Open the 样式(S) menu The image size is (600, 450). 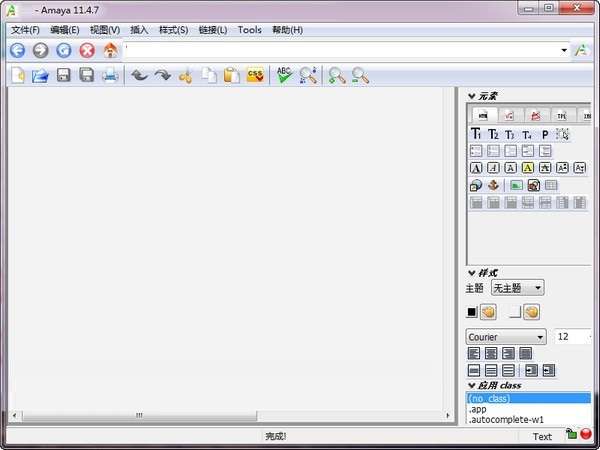point(173,30)
